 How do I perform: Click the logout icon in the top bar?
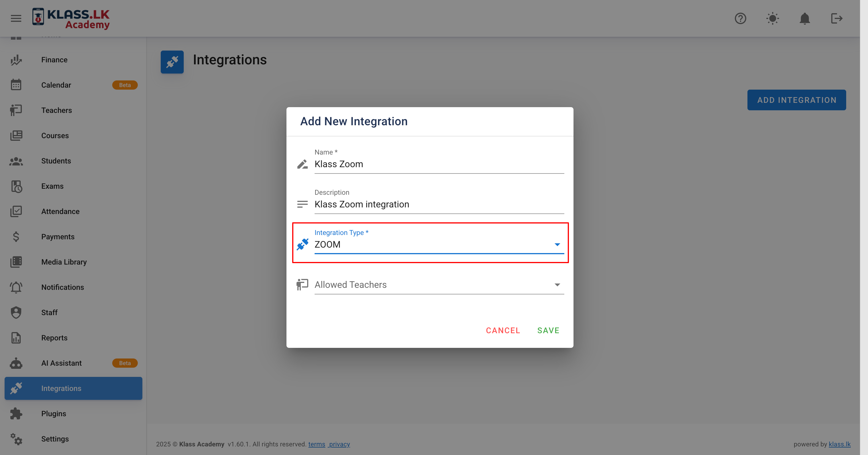pyautogui.click(x=837, y=19)
